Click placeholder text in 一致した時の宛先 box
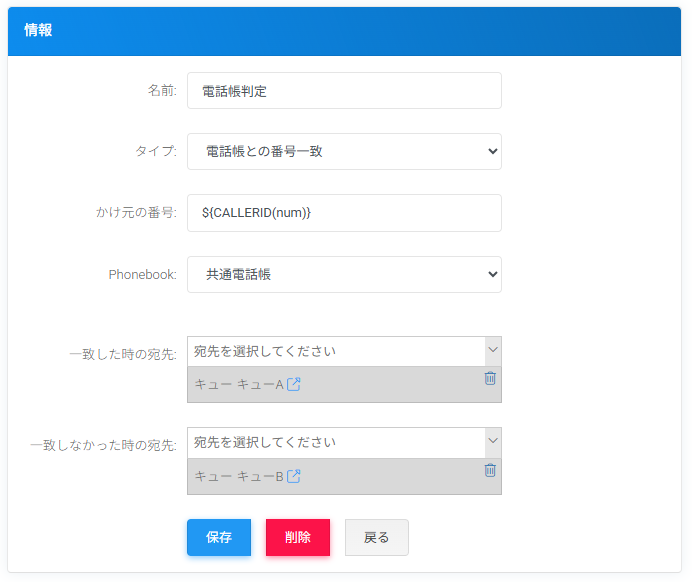The height and width of the screenshot is (582, 692). tap(265, 352)
